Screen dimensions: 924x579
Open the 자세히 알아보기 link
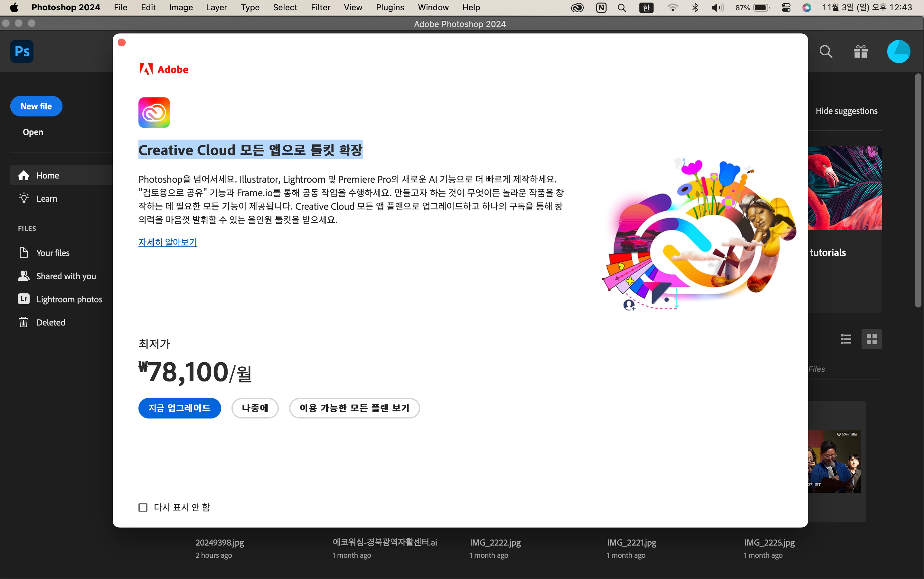coord(167,242)
